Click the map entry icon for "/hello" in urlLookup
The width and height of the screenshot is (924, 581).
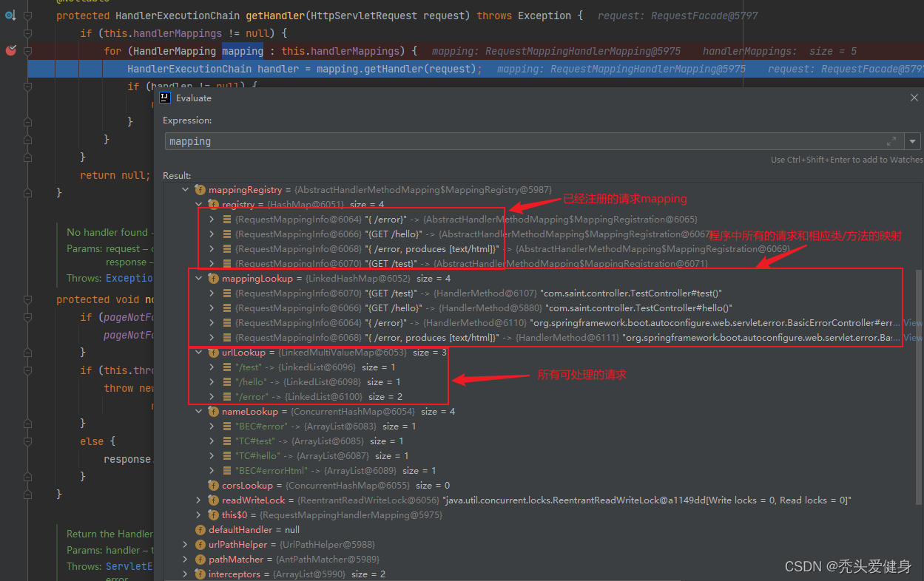pos(226,382)
